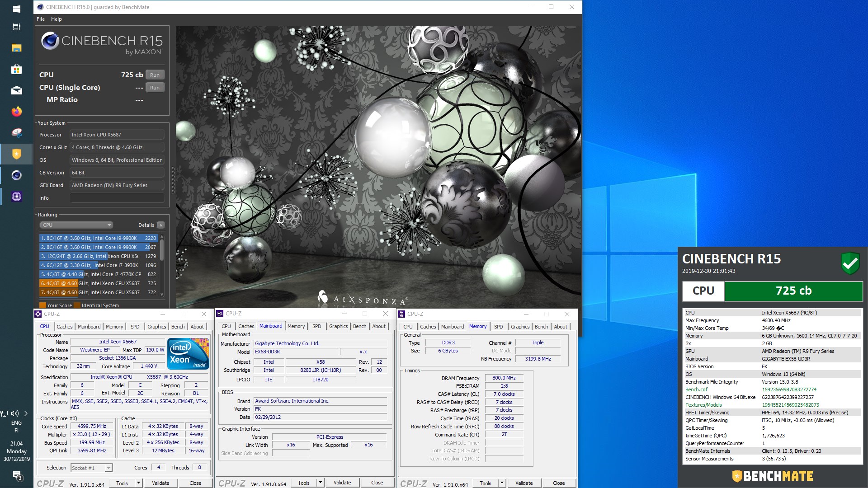Open the notification center icon
This screenshot has height=488, width=868.
(x=17, y=475)
